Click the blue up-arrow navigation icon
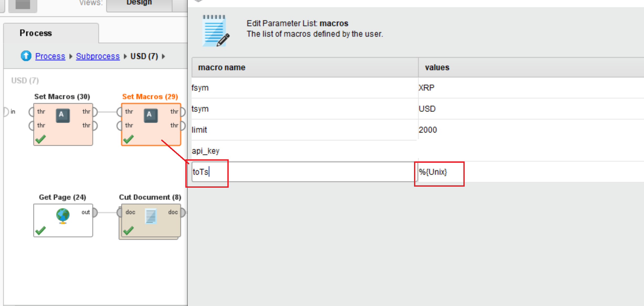Image resolution: width=644 pixels, height=306 pixels. tap(26, 56)
